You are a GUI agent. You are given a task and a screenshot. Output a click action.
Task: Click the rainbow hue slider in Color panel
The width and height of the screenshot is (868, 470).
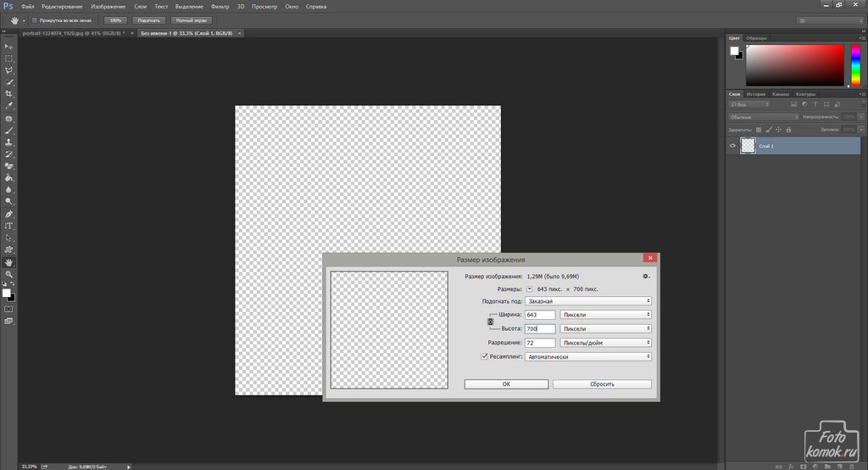tap(855, 66)
